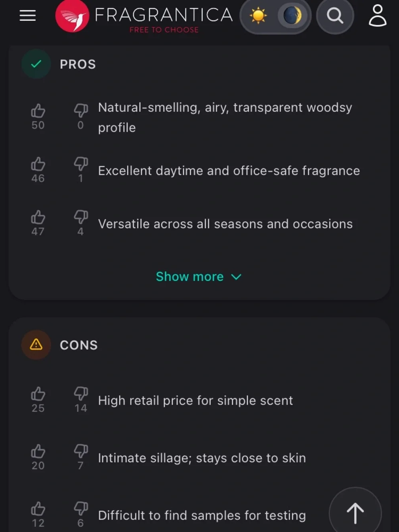Switch to light mode with sun toggle
399x532 pixels.
click(x=258, y=16)
